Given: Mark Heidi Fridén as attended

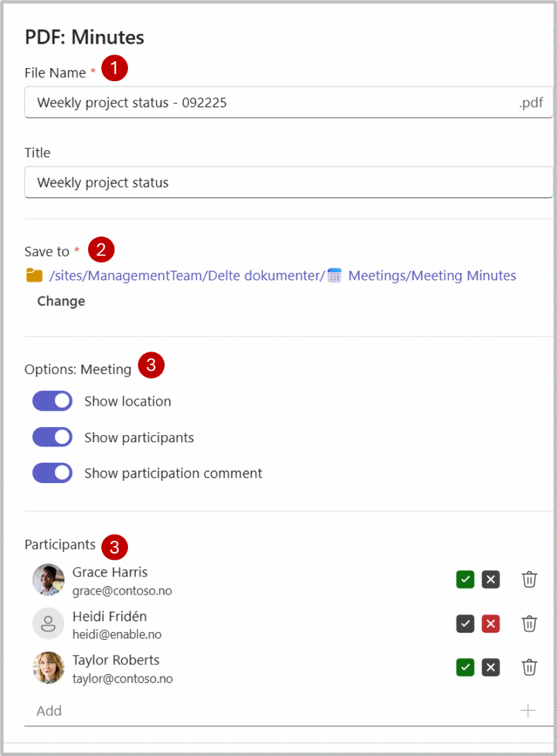Looking at the screenshot, I should tap(465, 624).
